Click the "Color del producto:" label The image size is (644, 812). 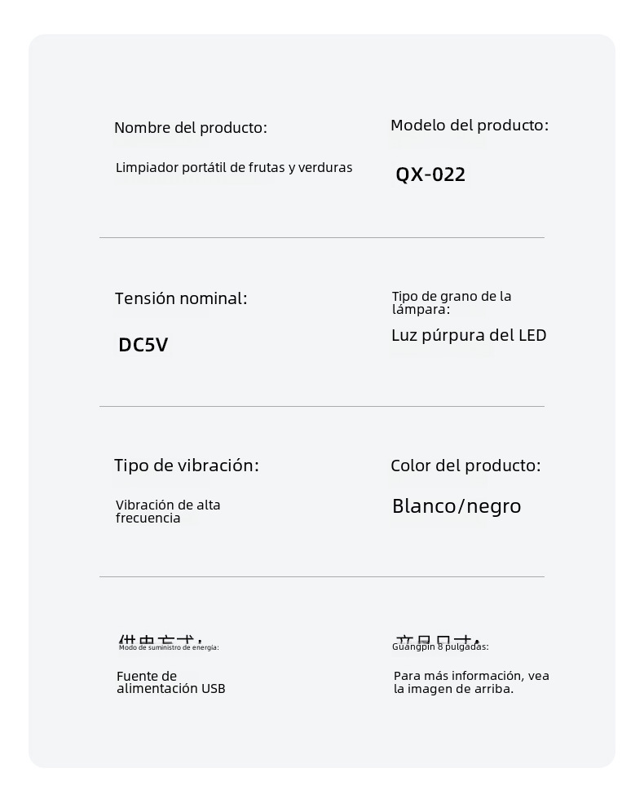pos(465,466)
